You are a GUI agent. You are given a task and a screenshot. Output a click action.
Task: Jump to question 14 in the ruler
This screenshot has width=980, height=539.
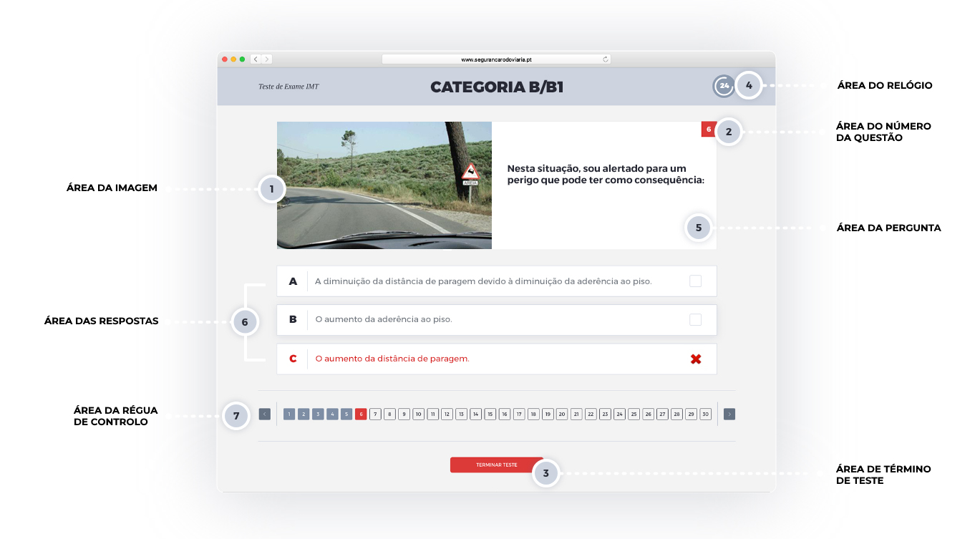[475, 414]
